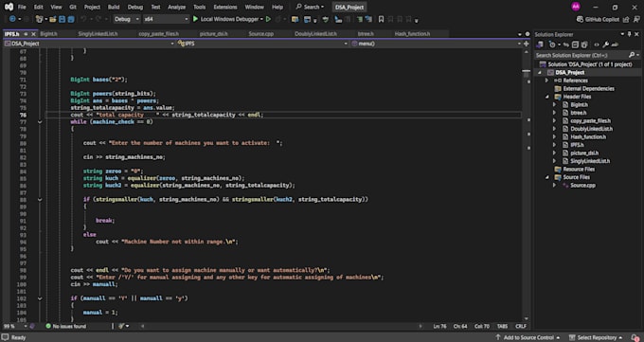Screen dimensions: 644x342
Task: Expand the References node
Action: tap(547, 81)
